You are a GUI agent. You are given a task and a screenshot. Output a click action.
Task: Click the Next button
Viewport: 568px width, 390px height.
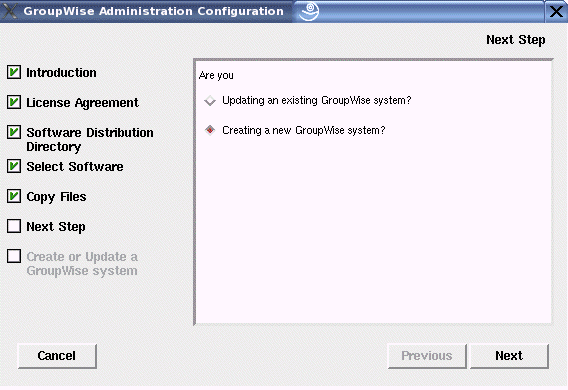[x=509, y=356]
